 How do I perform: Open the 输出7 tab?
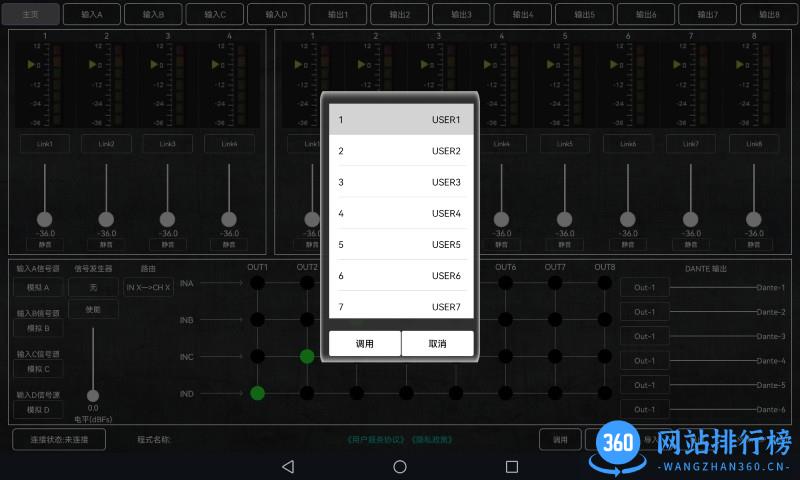708,14
